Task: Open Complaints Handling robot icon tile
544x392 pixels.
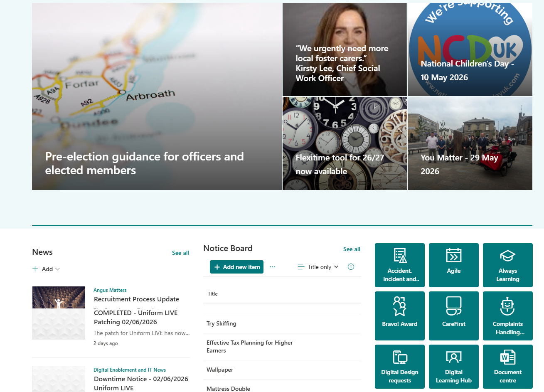Action: (508, 316)
